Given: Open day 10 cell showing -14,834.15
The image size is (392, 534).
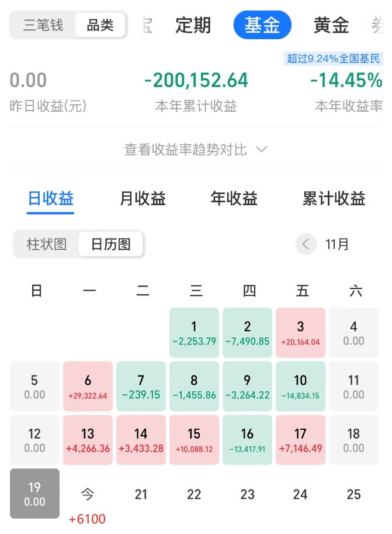Looking at the screenshot, I should 300,386.
